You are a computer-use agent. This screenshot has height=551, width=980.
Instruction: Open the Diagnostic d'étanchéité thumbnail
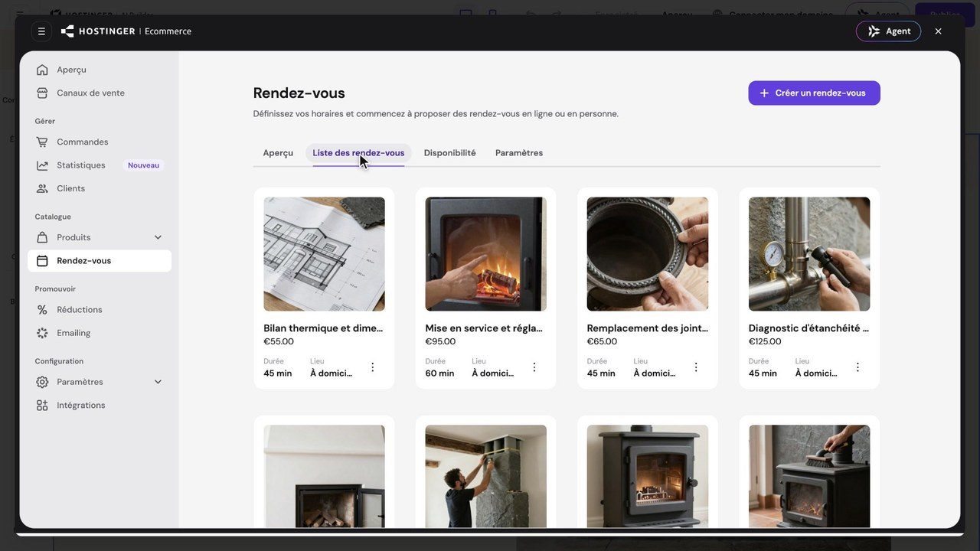coord(809,254)
